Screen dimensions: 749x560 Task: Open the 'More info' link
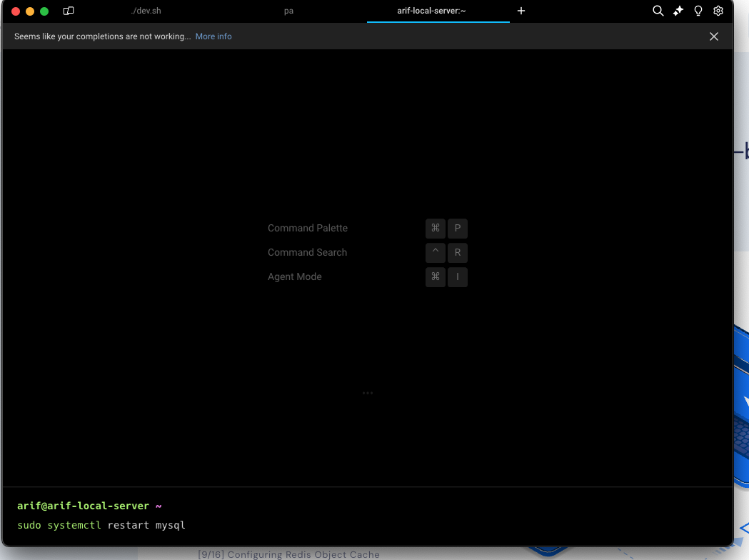coord(213,36)
